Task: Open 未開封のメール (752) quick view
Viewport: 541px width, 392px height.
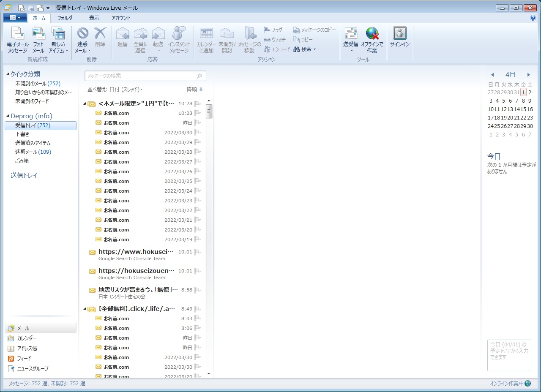Action: 38,84
